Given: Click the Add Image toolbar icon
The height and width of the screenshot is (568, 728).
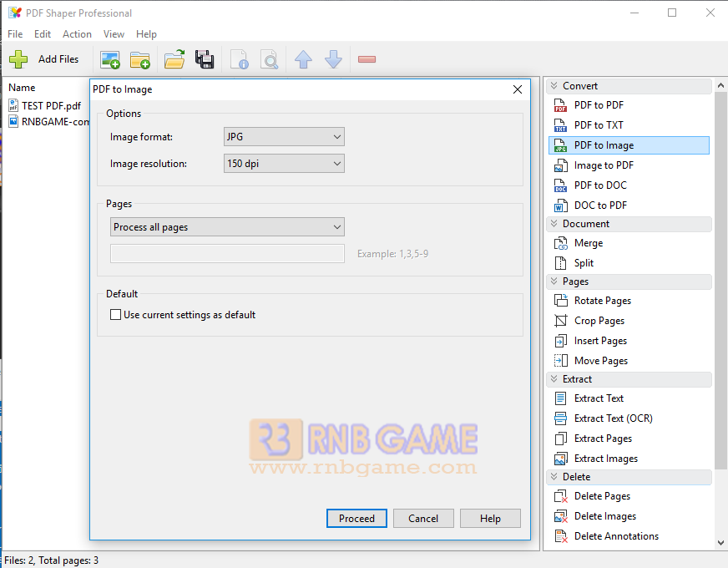Looking at the screenshot, I should [110, 59].
